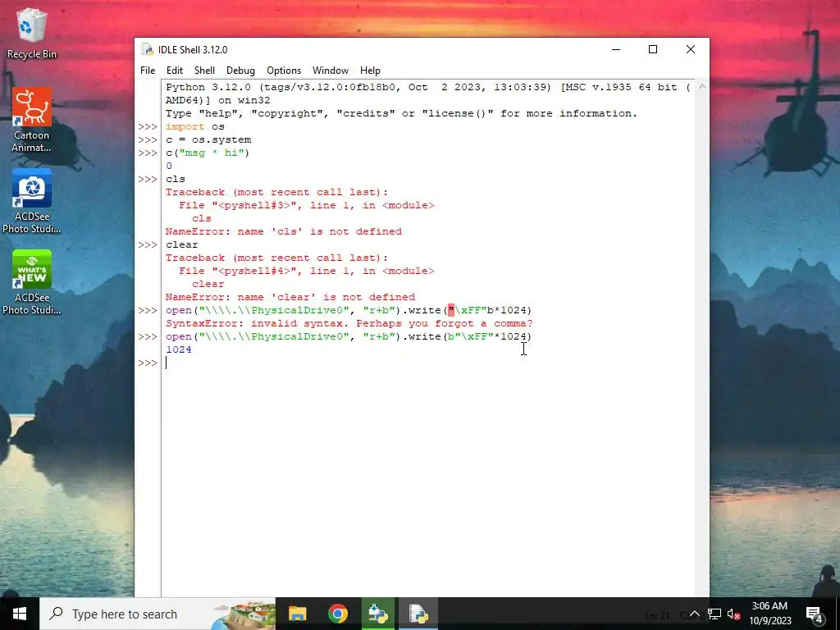Viewport: 840px width, 630px height.
Task: Open the Help menu in IDLE
Action: click(x=370, y=71)
